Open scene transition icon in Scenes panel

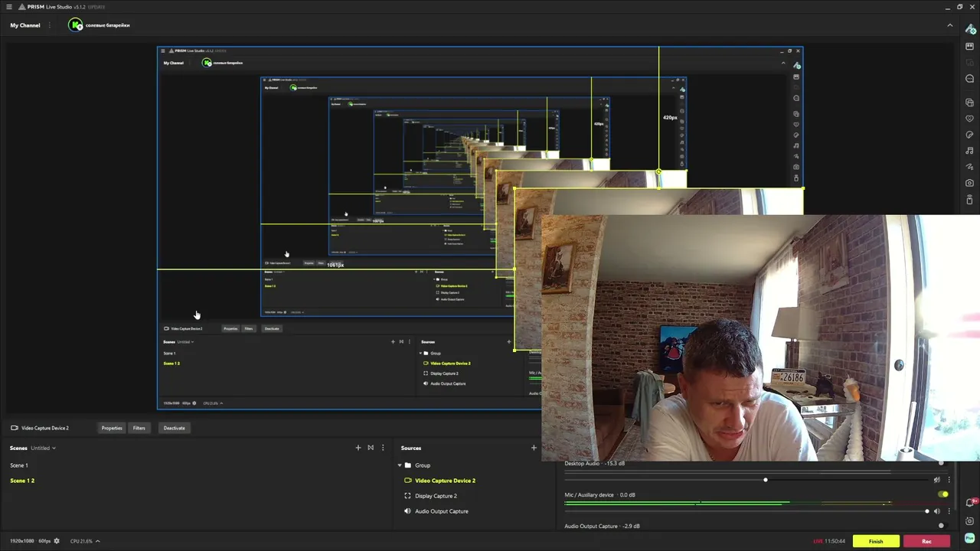[371, 448]
